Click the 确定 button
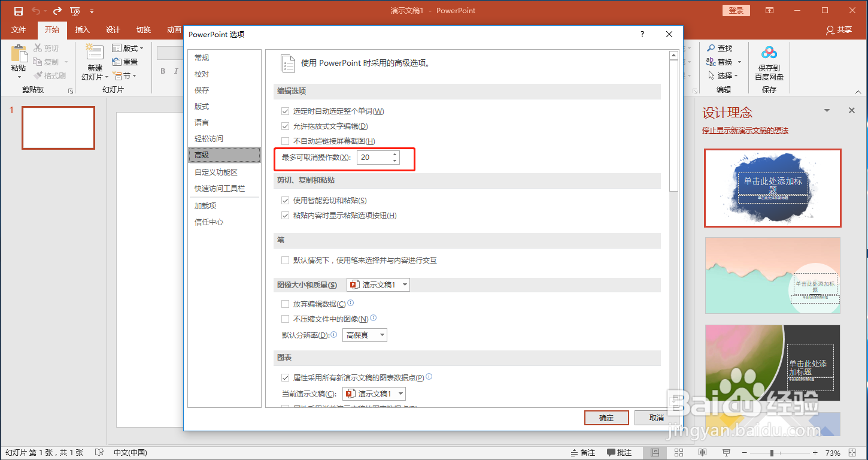This screenshot has height=460, width=868. [x=606, y=417]
